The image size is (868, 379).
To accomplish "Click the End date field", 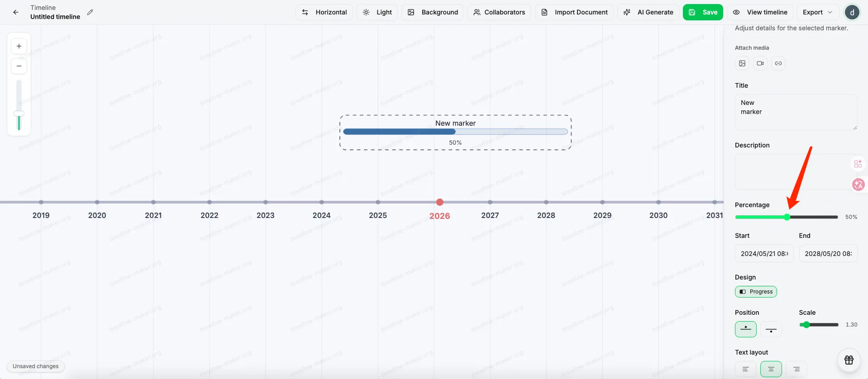I will coord(828,254).
